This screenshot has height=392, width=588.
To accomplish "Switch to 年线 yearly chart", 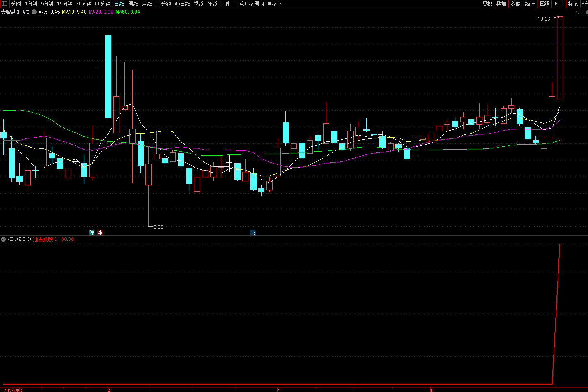I will (x=213, y=4).
